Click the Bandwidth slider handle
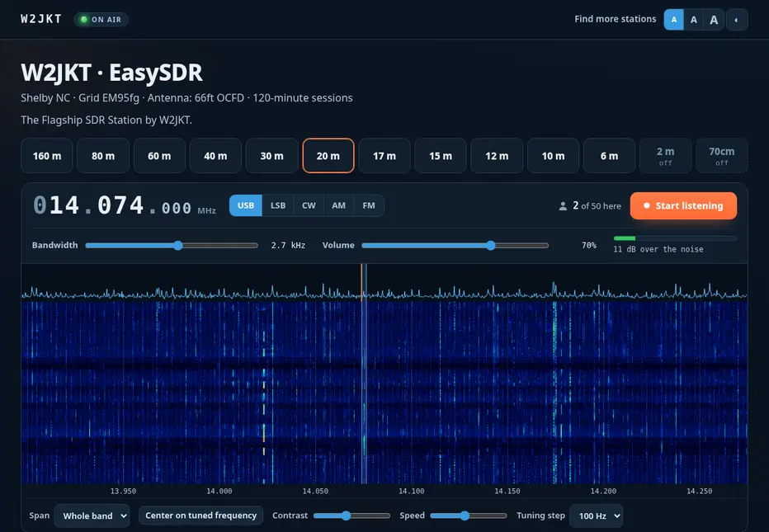 (178, 245)
